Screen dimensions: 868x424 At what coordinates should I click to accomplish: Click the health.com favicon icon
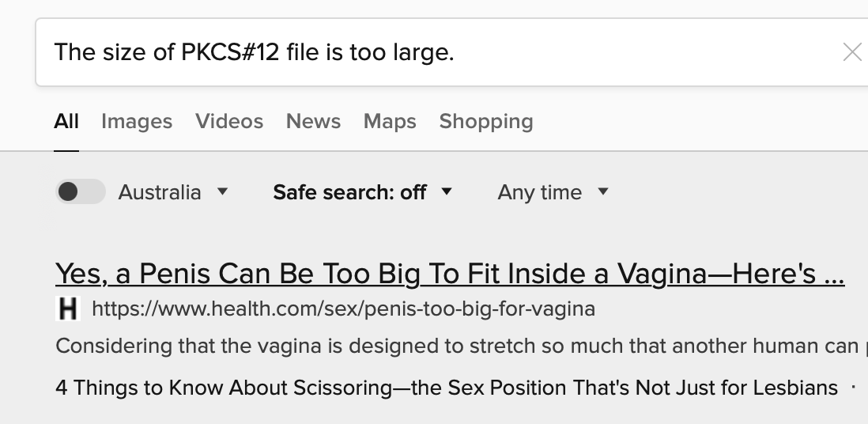pyautogui.click(x=69, y=309)
